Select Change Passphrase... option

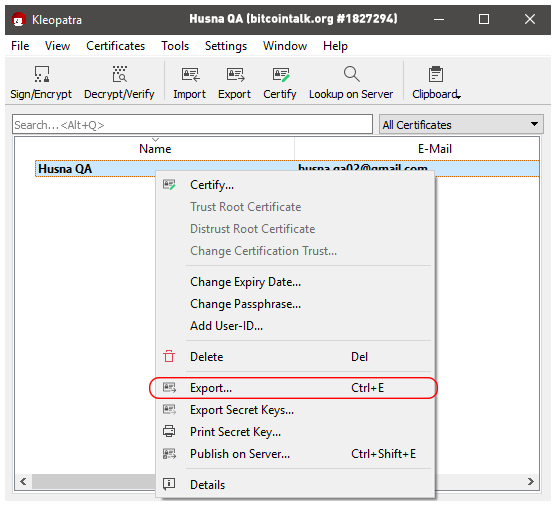click(x=295, y=304)
